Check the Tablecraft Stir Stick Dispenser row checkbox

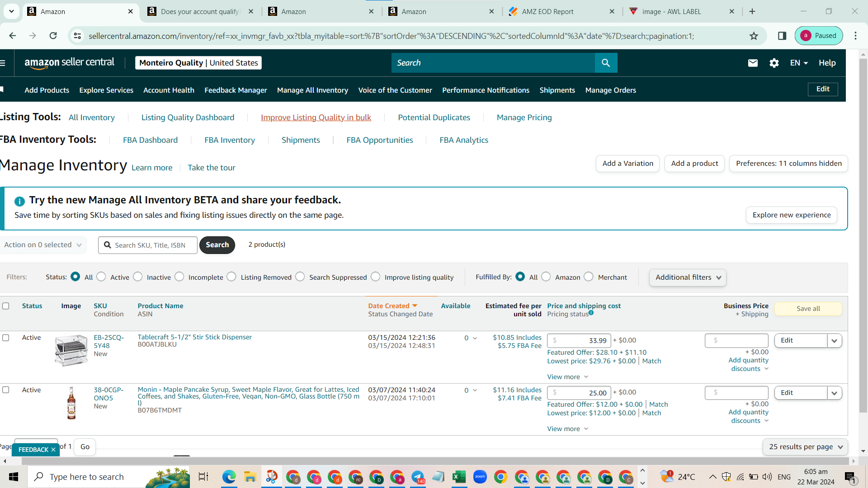6,338
